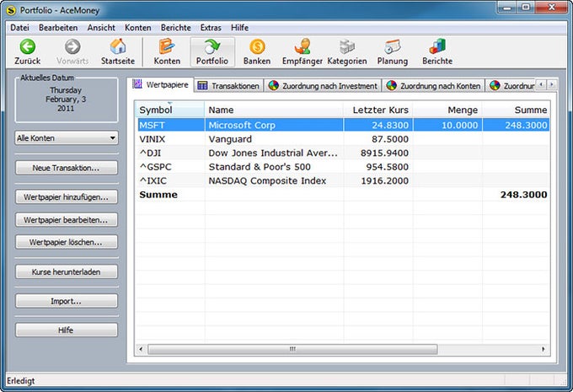Click the Hilfe button in sidebar
The width and height of the screenshot is (573, 392).
point(67,330)
